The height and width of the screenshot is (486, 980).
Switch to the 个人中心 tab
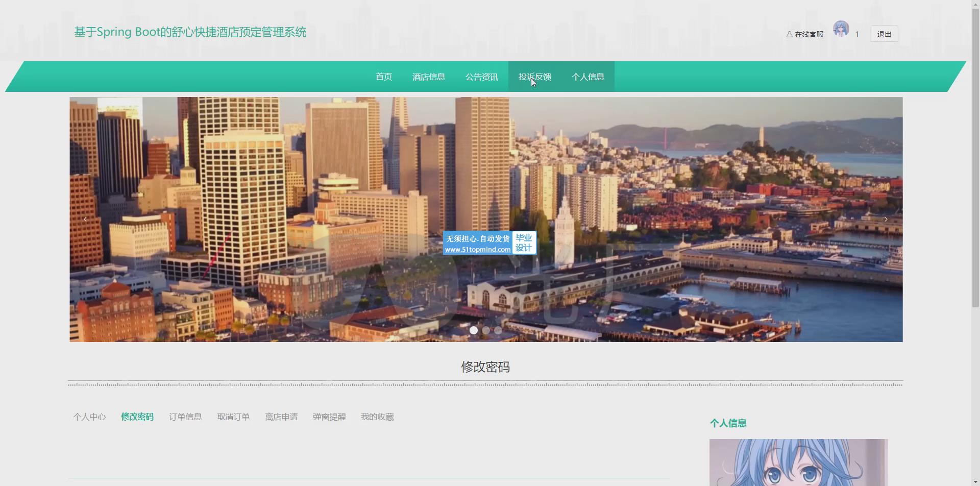89,417
